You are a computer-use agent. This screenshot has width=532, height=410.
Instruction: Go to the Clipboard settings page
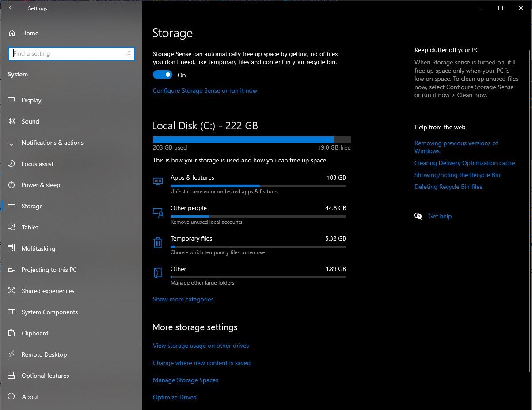[35, 333]
